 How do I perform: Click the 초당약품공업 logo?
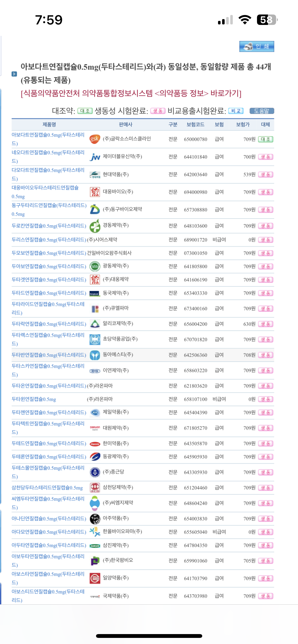(x=95, y=339)
